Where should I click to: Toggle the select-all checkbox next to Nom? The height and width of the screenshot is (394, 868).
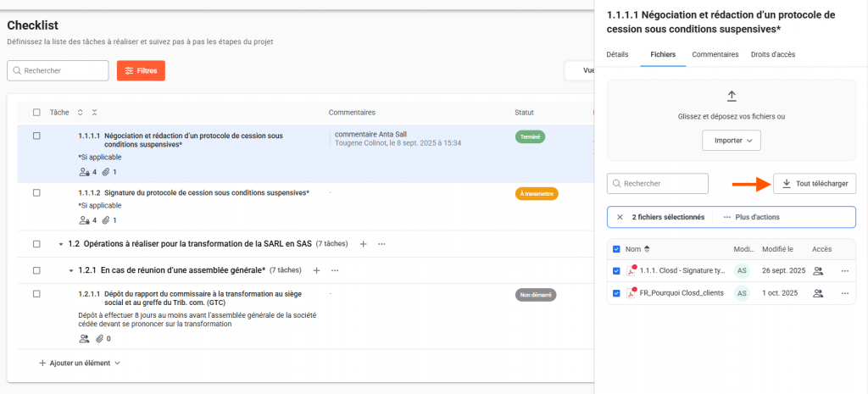tap(616, 249)
